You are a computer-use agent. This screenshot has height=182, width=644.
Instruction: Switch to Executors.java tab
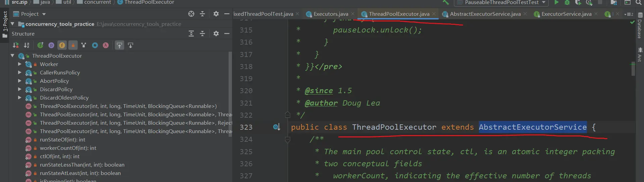[x=331, y=14]
